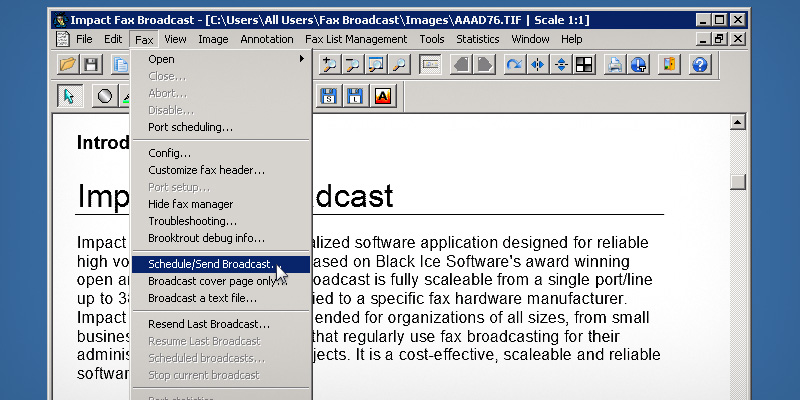Click the Save floppy disk icon
800x400 pixels.
point(91,65)
